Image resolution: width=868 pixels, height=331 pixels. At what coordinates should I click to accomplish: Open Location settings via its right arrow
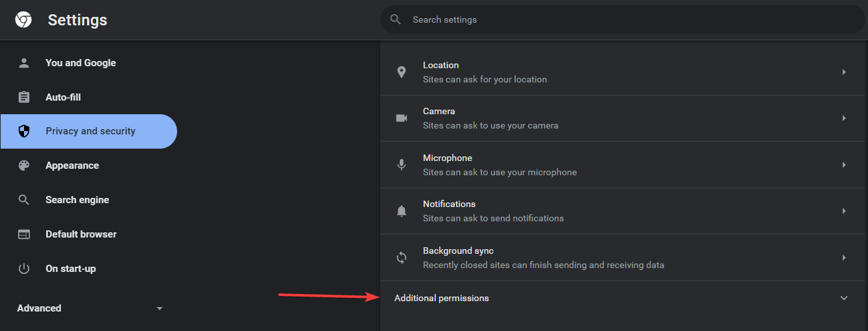(x=844, y=72)
